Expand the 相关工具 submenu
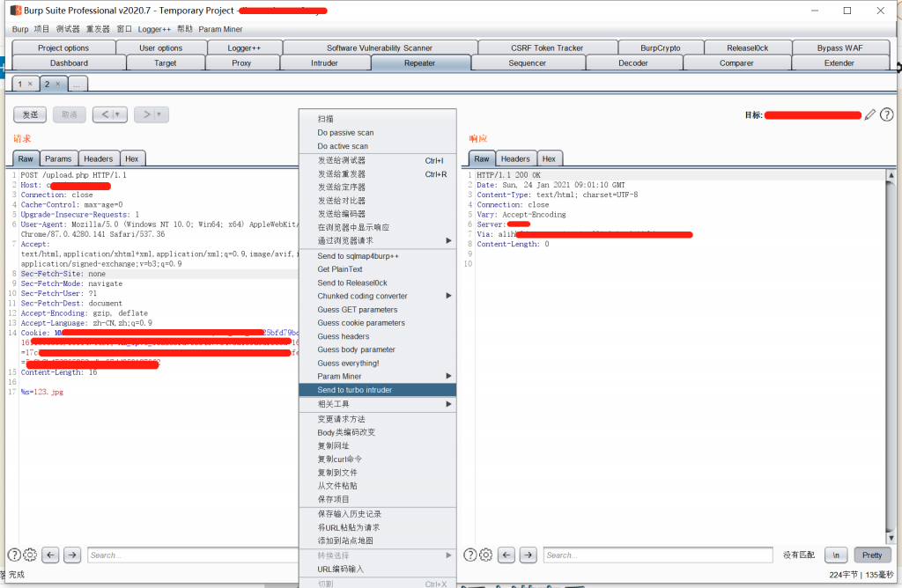Viewport: 902px width, 588px height. (x=448, y=404)
